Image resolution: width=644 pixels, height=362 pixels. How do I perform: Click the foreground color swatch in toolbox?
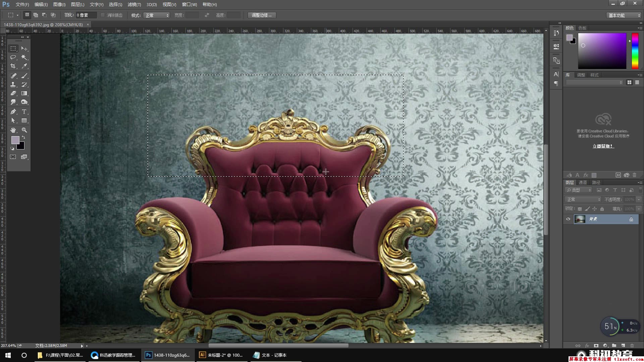pyautogui.click(x=15, y=140)
